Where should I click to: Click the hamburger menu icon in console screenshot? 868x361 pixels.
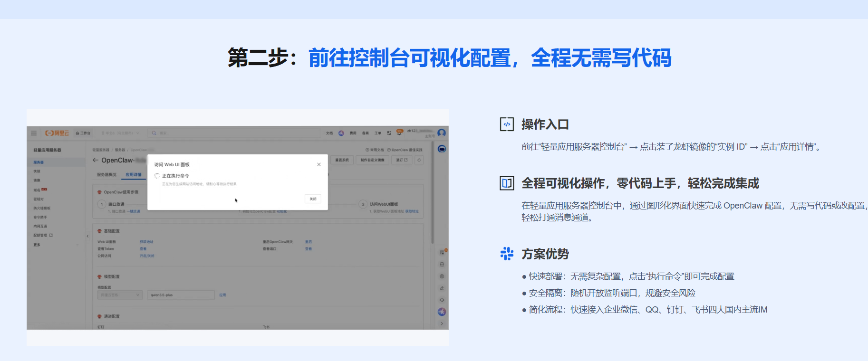pyautogui.click(x=34, y=133)
